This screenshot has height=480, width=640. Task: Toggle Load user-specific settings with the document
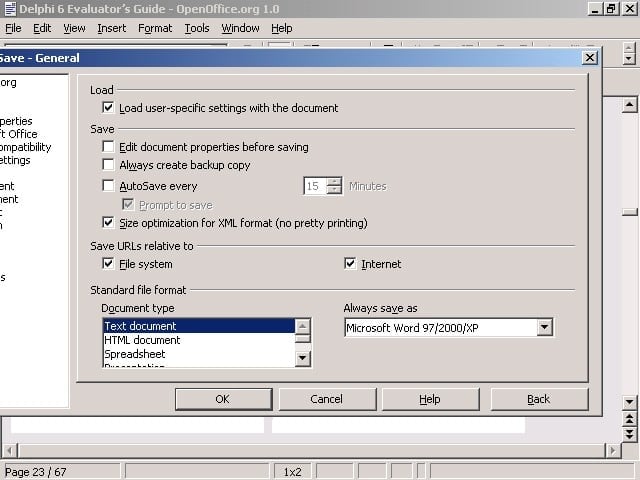pyautogui.click(x=108, y=108)
